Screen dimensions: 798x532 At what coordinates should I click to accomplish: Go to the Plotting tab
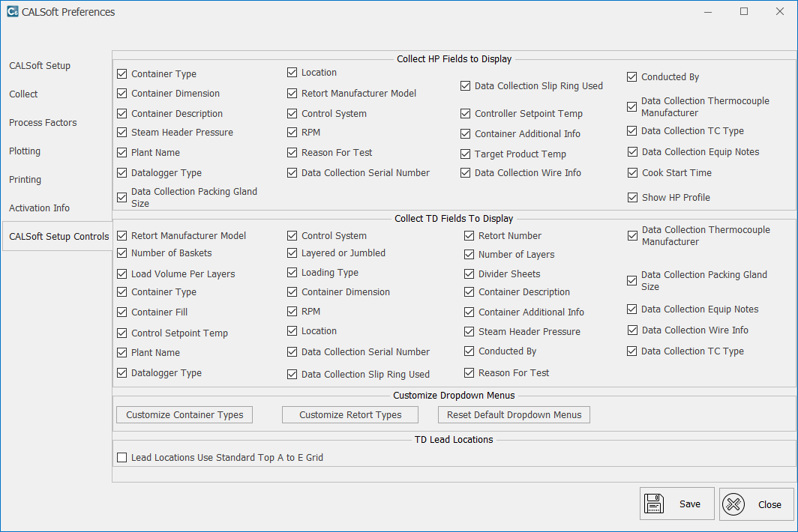(25, 151)
